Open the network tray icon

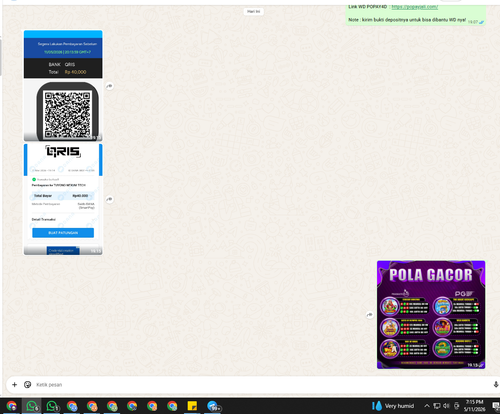click(437, 406)
